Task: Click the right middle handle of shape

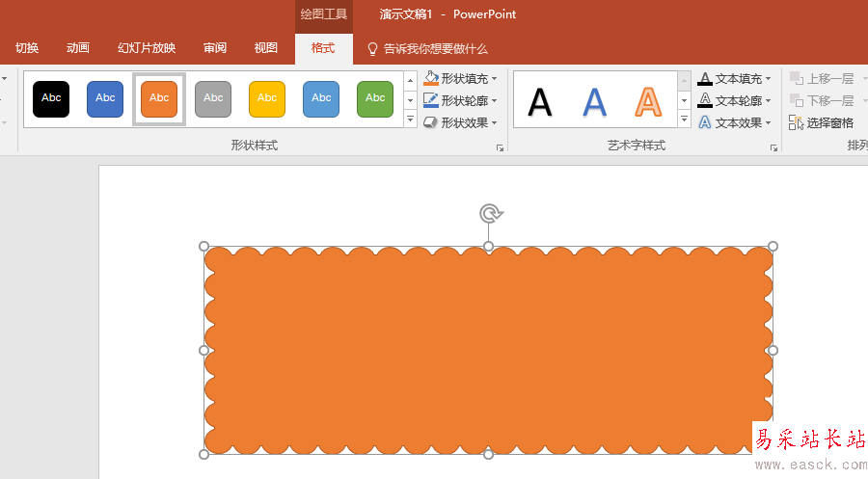Action: (773, 350)
